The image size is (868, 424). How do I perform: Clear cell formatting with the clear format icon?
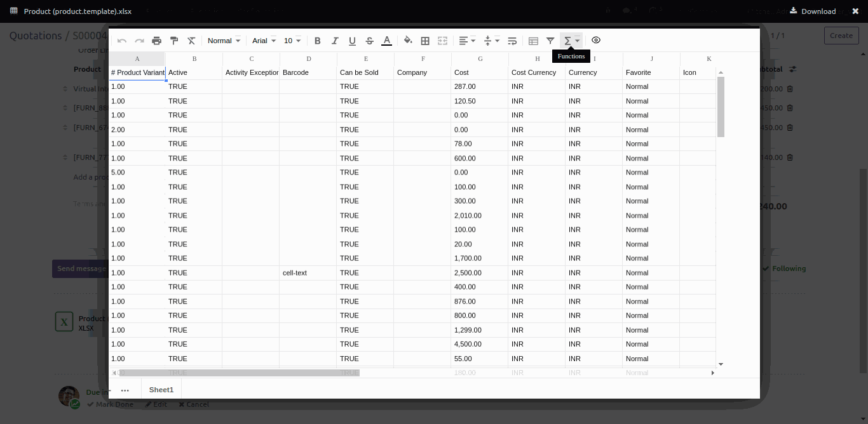point(191,41)
